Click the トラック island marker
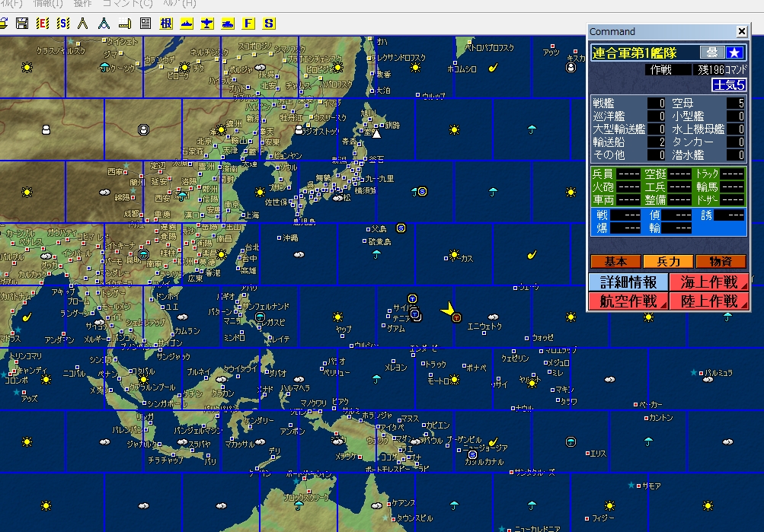 point(423,364)
